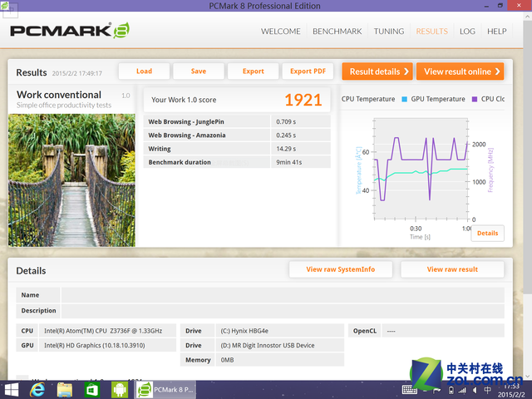
Task: Click the window title bar app icon
Action: pos(4,6)
